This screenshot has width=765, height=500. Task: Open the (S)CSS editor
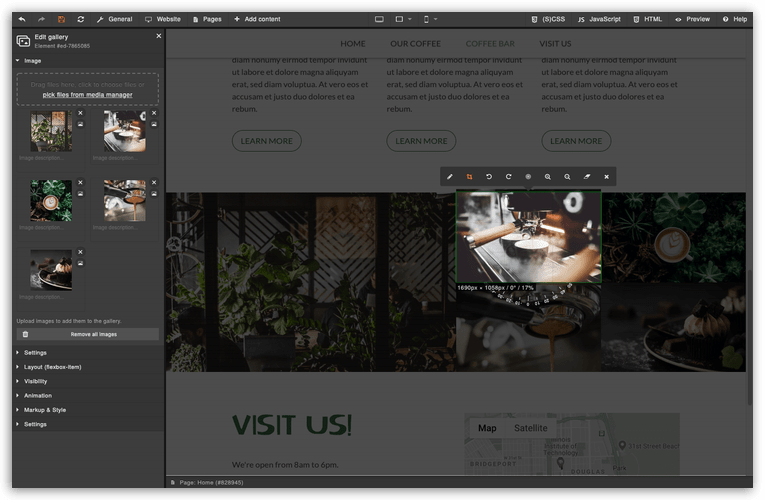point(548,19)
